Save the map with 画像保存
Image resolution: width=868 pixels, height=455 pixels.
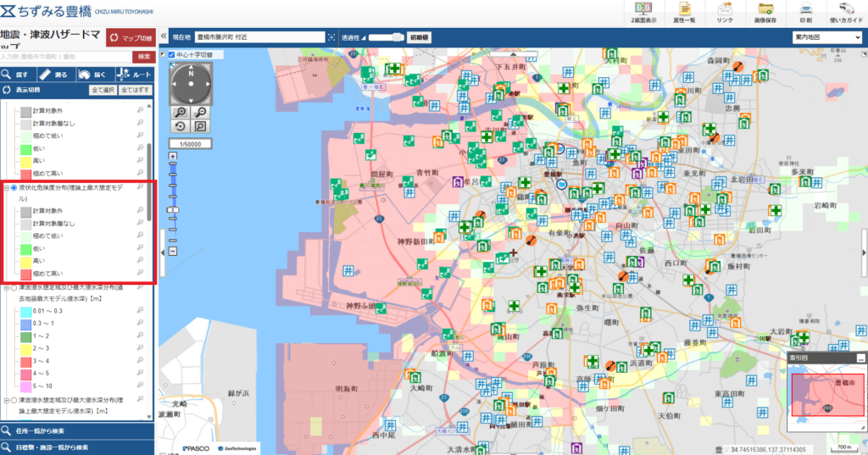765,13
